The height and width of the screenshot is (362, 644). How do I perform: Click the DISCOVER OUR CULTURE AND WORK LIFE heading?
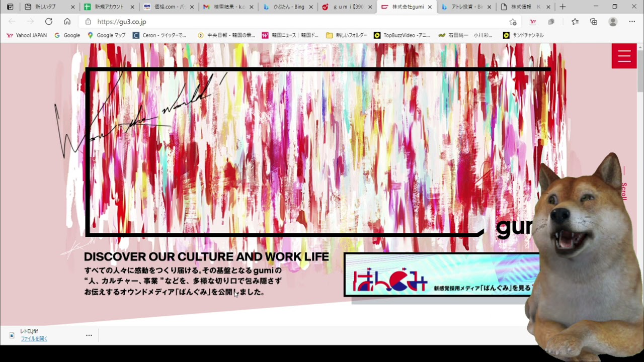pos(206,257)
